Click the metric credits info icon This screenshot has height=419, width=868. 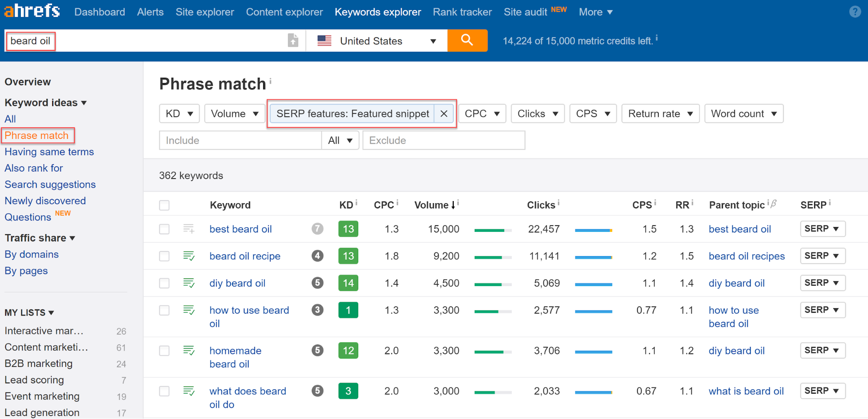(657, 38)
